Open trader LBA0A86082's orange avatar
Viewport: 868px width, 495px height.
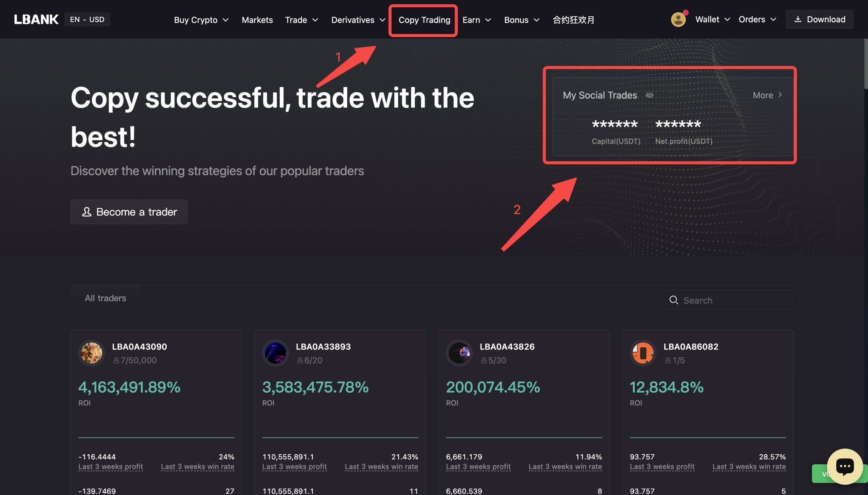click(643, 353)
